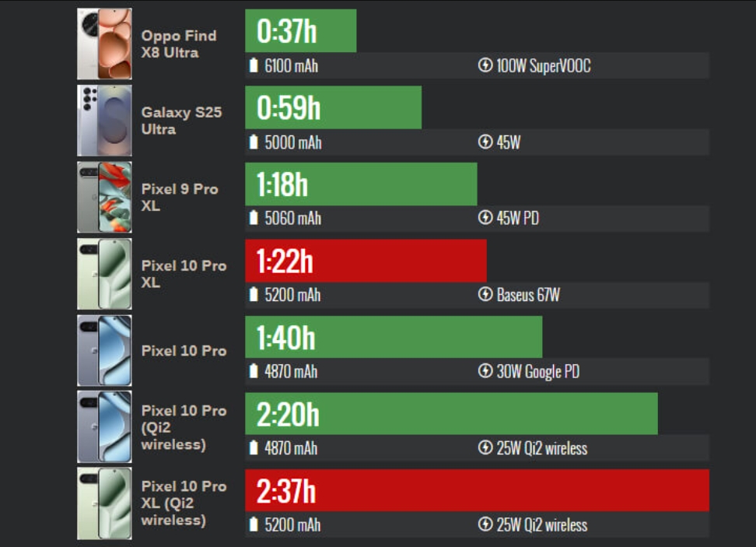Click the red 1:22h charging bar

[x=366, y=261]
